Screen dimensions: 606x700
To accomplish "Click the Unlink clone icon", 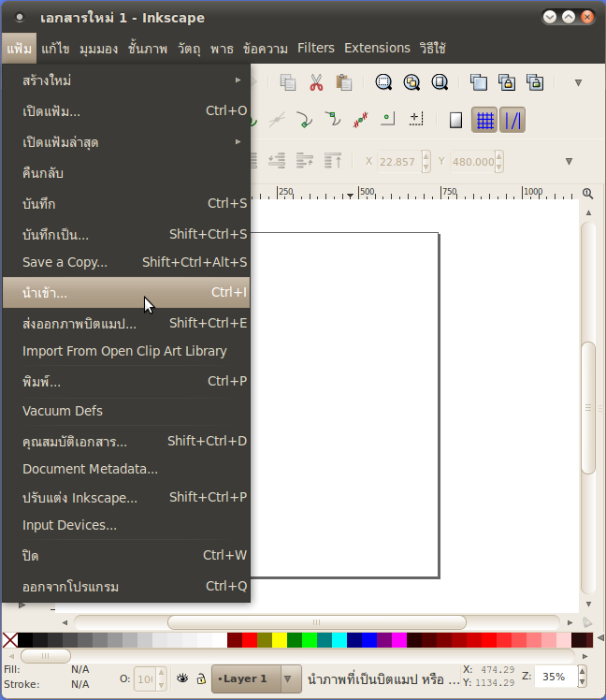I will [x=535, y=82].
